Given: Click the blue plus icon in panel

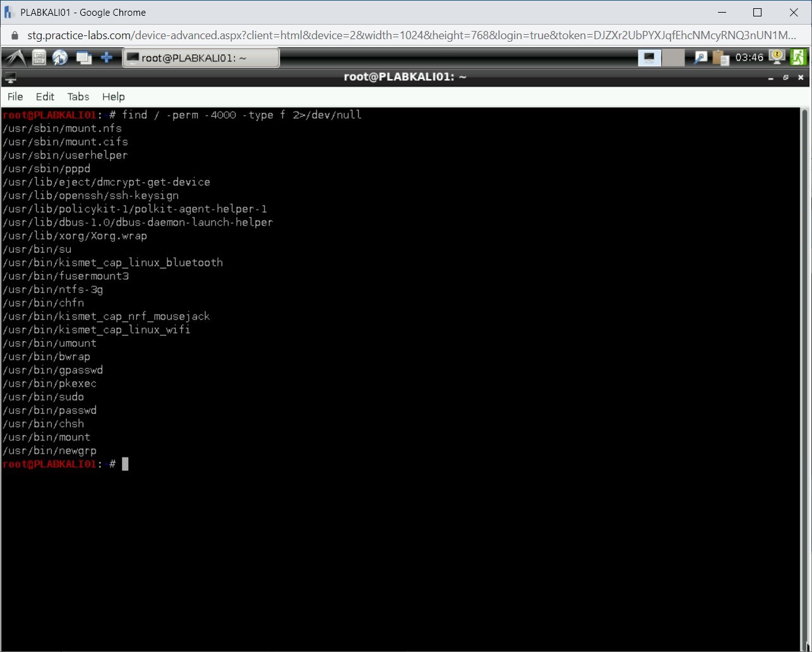Looking at the screenshot, I should (x=107, y=58).
